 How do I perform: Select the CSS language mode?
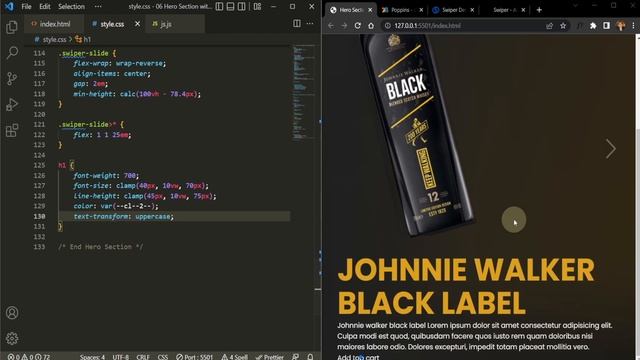point(163,357)
